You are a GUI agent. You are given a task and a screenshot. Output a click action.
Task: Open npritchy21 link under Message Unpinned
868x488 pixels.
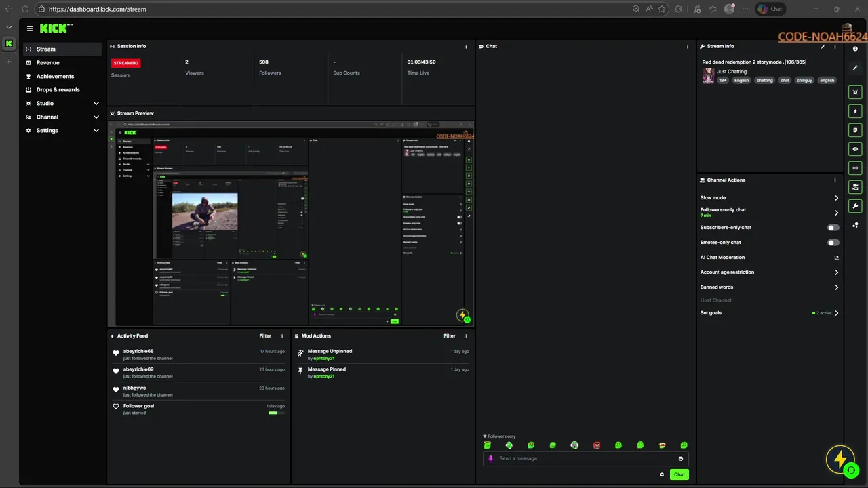pyautogui.click(x=323, y=358)
